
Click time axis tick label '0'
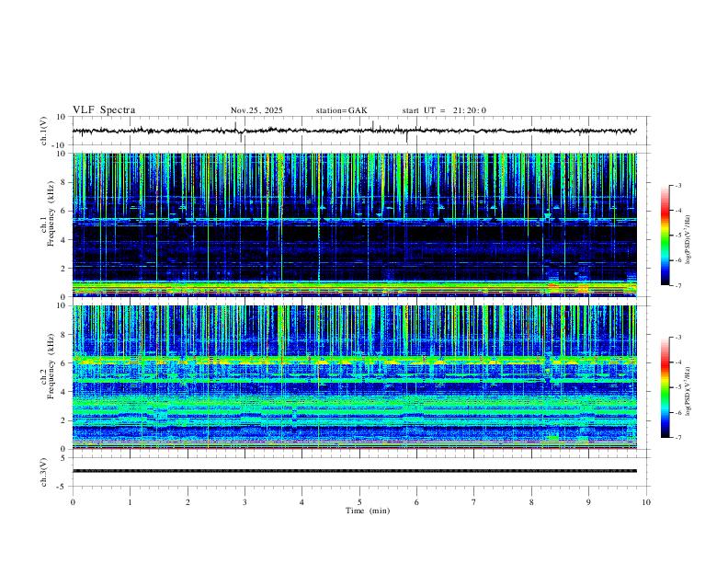tap(73, 502)
